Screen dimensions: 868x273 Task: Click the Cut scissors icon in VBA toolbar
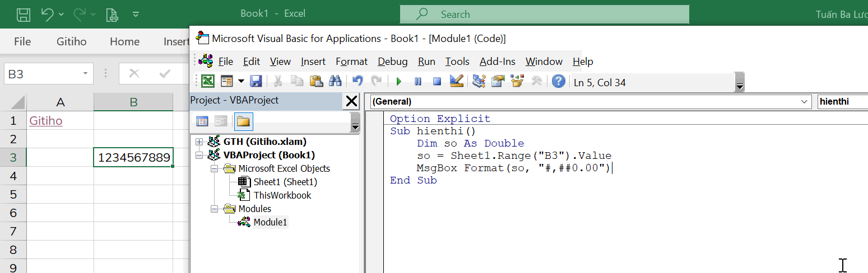(x=277, y=82)
